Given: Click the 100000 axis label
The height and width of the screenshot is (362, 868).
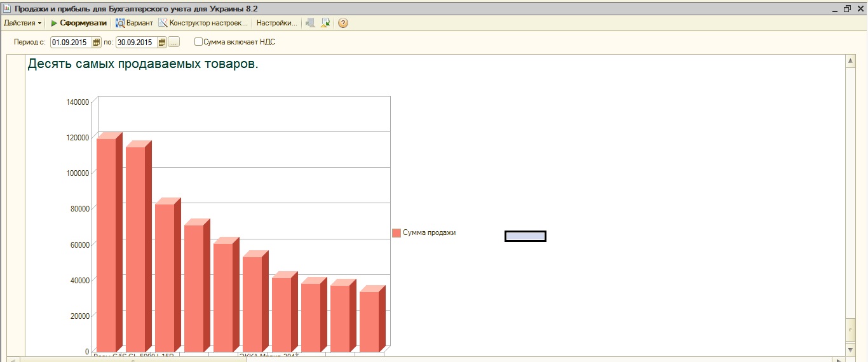Looking at the screenshot, I should click(x=78, y=173).
